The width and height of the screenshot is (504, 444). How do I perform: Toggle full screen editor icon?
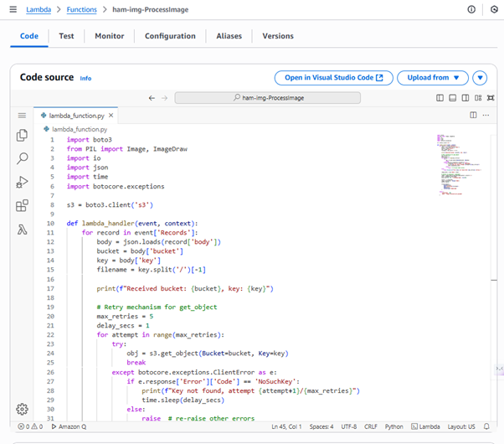491,98
